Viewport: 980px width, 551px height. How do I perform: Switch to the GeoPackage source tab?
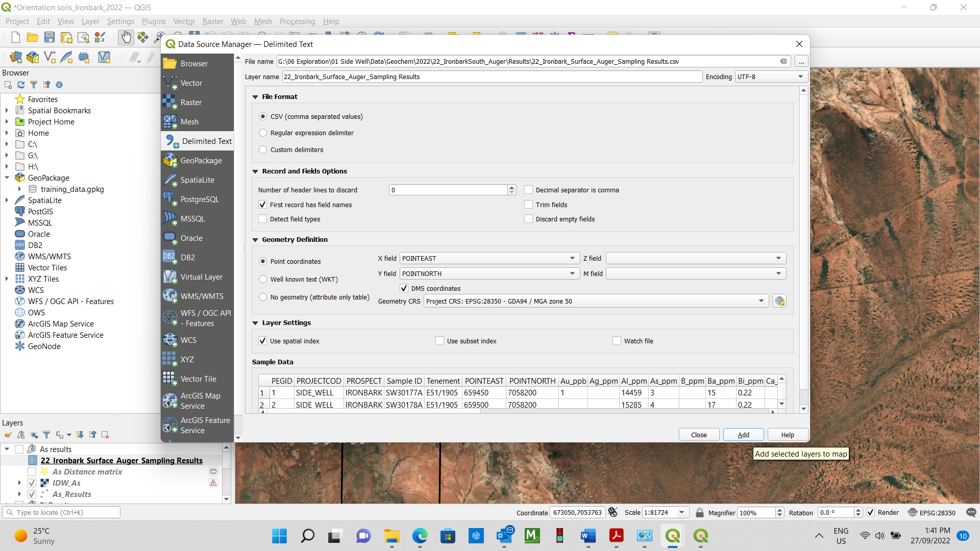pyautogui.click(x=201, y=160)
